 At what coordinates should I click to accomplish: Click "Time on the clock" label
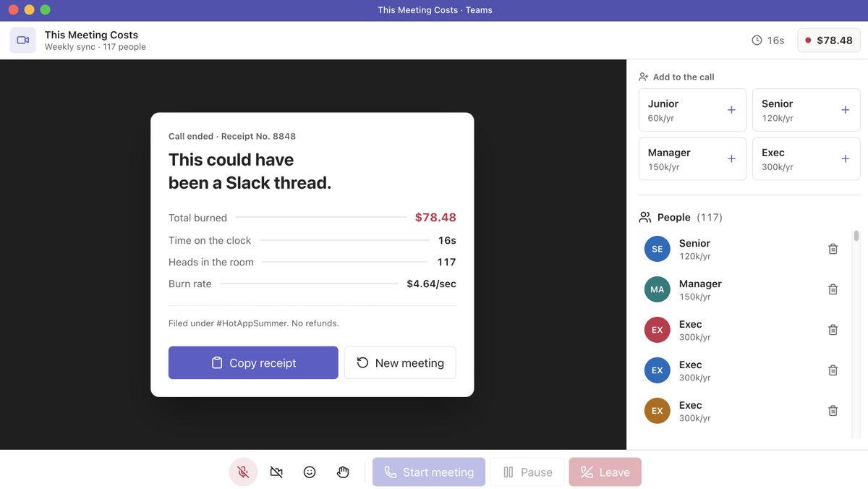(x=210, y=240)
